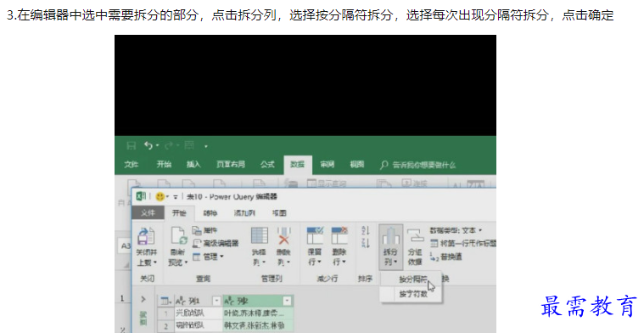This screenshot has height=333, width=644.
Task: Open the 列1 filter dropdown arrow
Action: 216,301
